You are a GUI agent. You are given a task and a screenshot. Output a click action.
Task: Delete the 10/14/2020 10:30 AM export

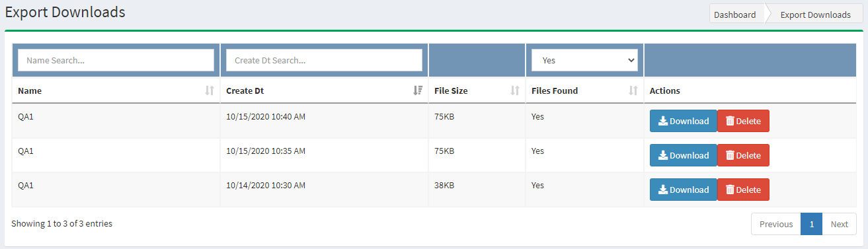click(743, 190)
